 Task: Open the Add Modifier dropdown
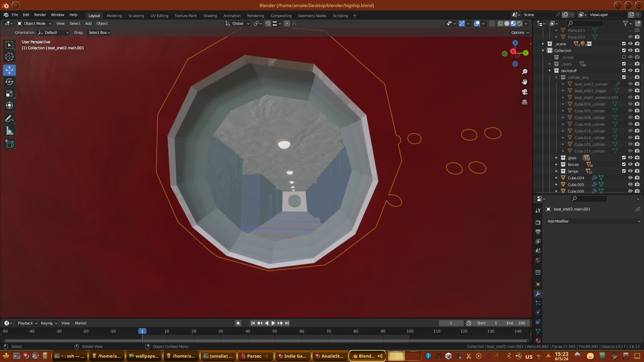[593, 221]
